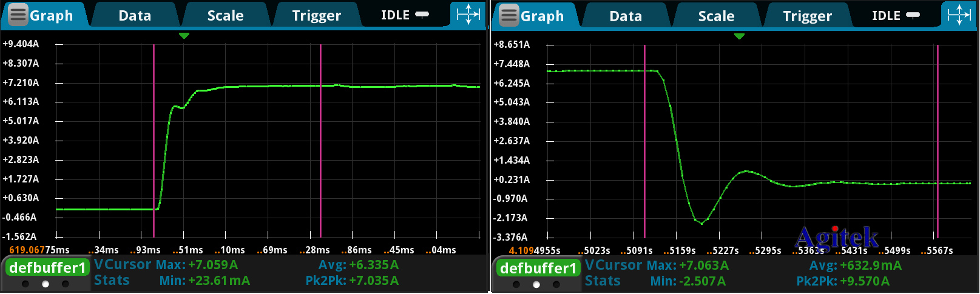Open the hamburger menu in the left panel
The height and width of the screenshot is (294, 980).
(18, 15)
